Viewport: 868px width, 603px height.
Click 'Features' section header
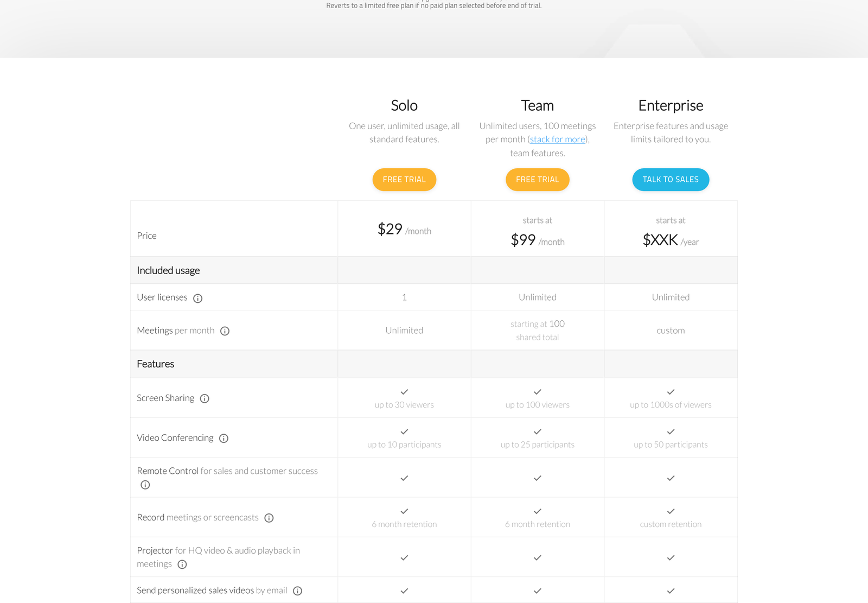tap(156, 364)
